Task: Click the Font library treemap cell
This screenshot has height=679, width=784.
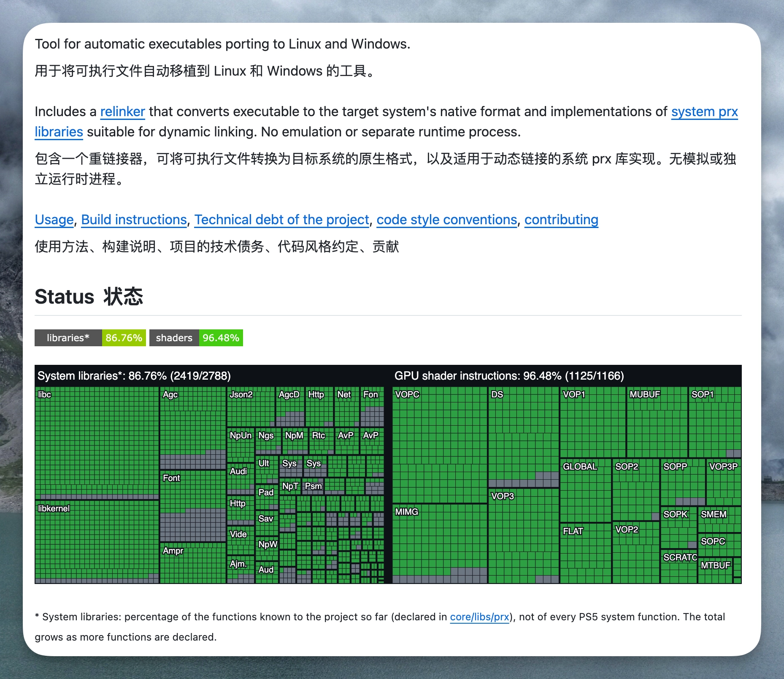Action: [193, 506]
